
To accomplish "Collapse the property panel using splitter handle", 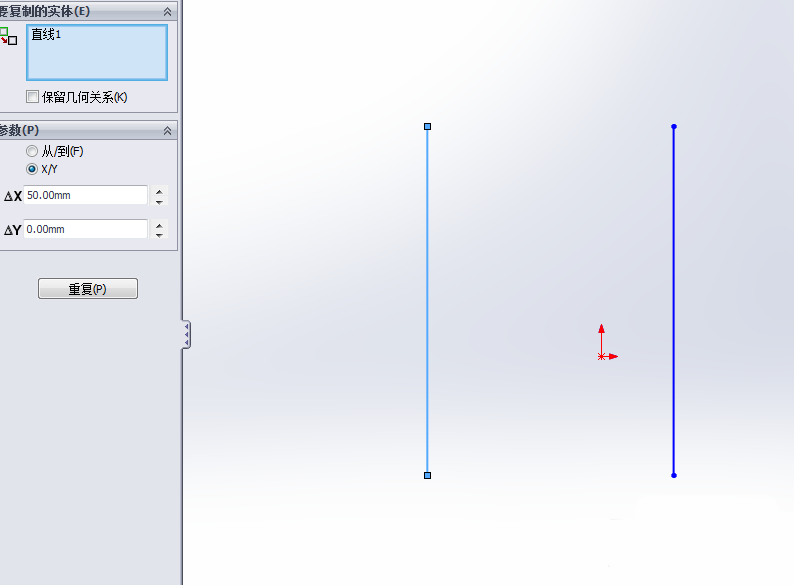I will pos(186,334).
